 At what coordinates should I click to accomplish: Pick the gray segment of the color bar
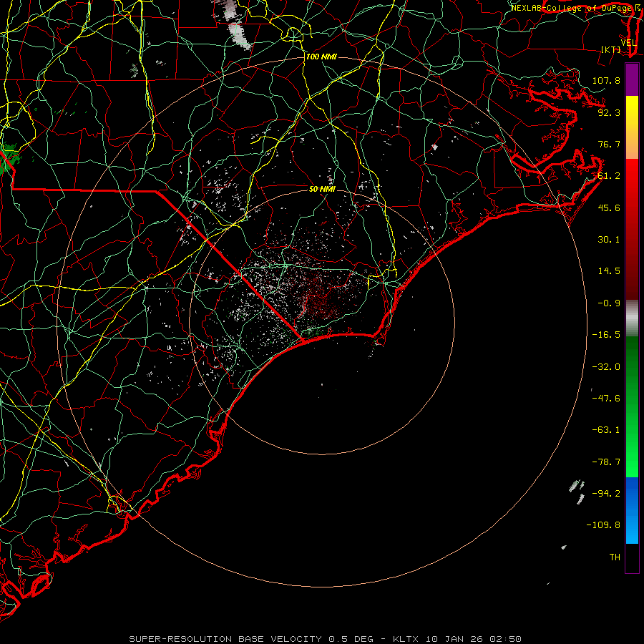(x=632, y=318)
